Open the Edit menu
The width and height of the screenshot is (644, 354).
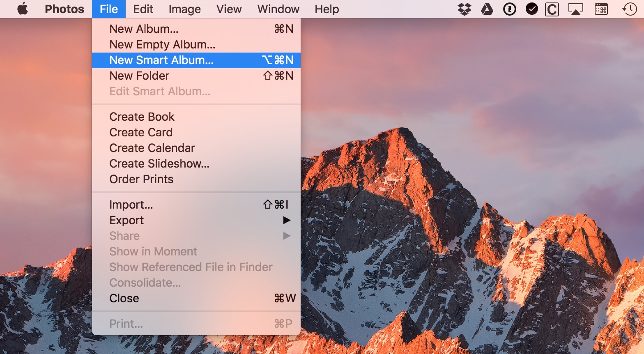[x=143, y=9]
